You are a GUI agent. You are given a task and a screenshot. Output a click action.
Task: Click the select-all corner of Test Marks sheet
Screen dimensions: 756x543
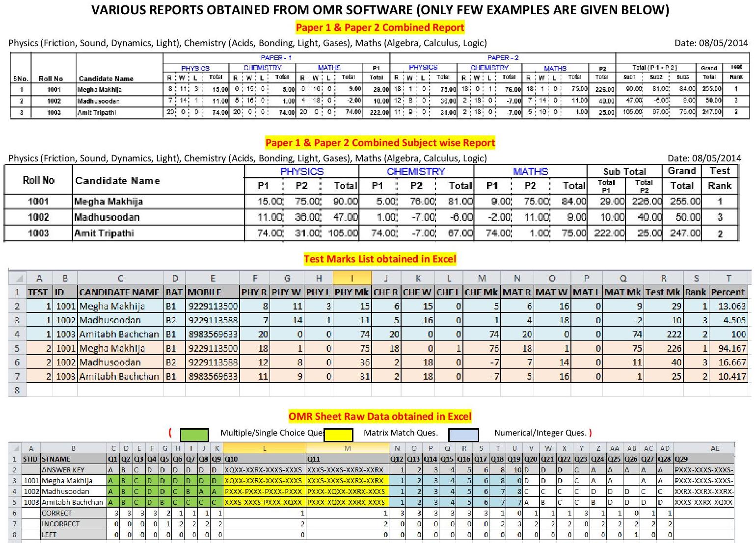click(17, 278)
